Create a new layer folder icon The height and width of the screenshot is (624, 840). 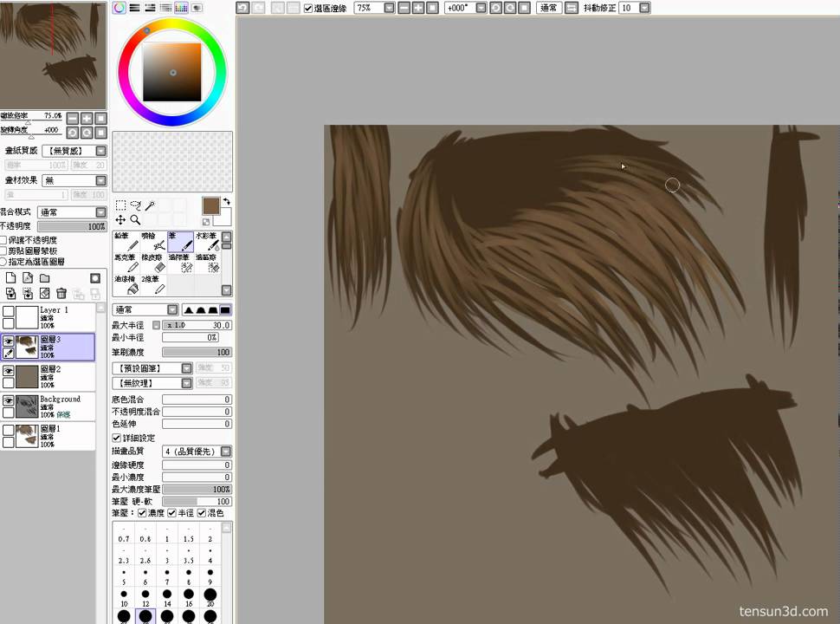pyautogui.click(x=45, y=277)
